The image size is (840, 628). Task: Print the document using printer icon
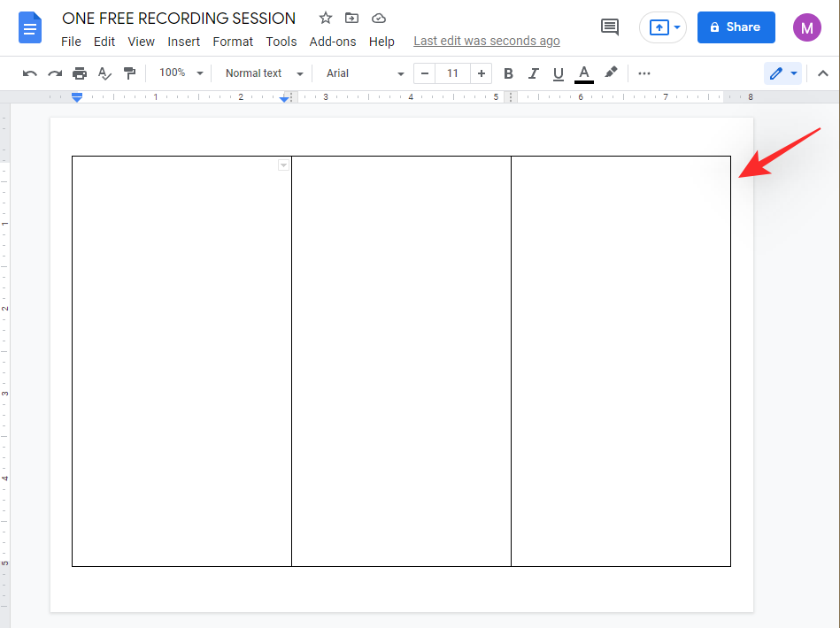80,73
